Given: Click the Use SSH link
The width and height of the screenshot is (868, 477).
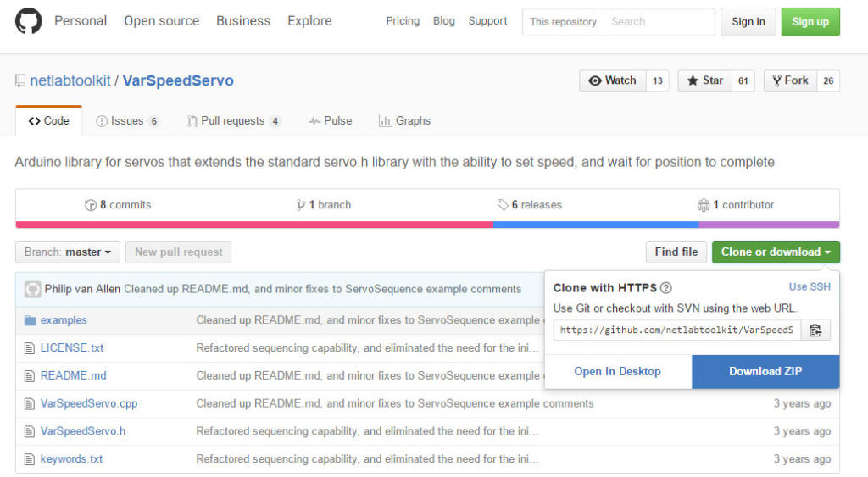Looking at the screenshot, I should point(810,287).
